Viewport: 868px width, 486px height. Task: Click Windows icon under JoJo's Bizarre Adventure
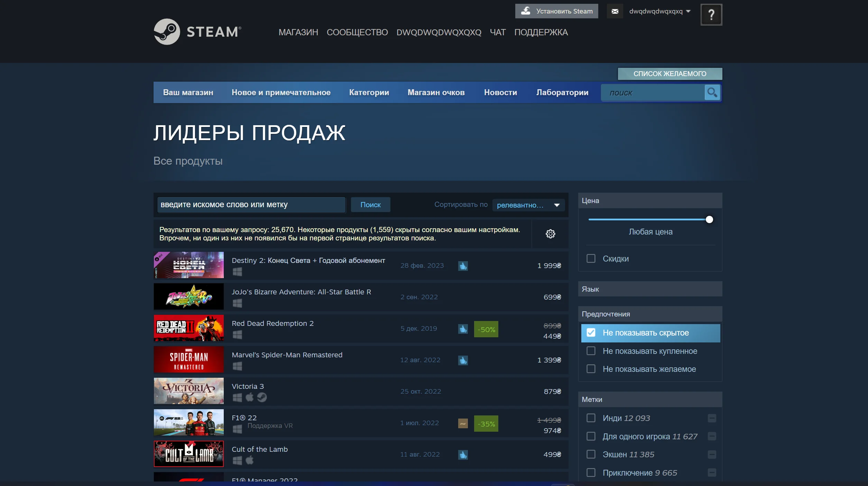pos(237,303)
